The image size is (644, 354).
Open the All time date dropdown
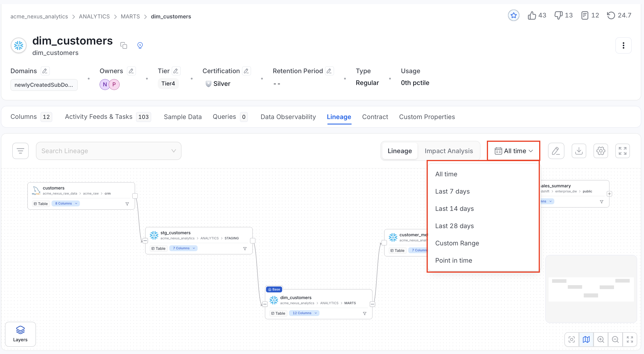(x=513, y=151)
